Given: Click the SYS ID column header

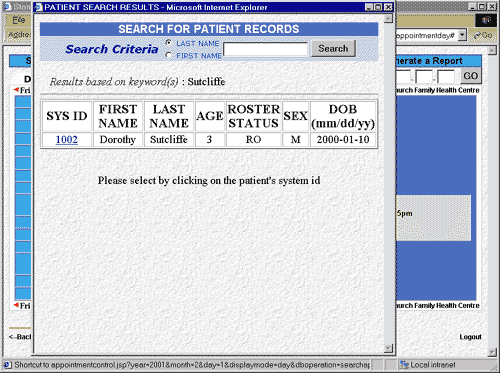Looking at the screenshot, I should coord(67,116).
